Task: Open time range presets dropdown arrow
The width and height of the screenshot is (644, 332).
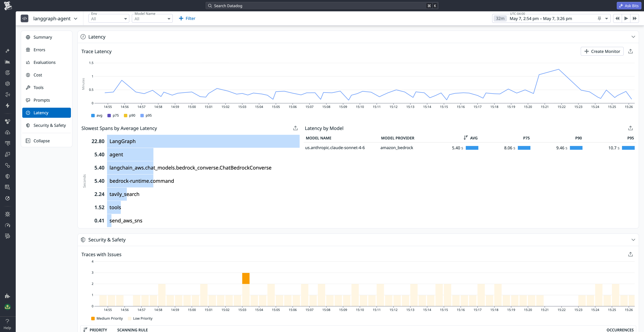Action: coord(607,19)
